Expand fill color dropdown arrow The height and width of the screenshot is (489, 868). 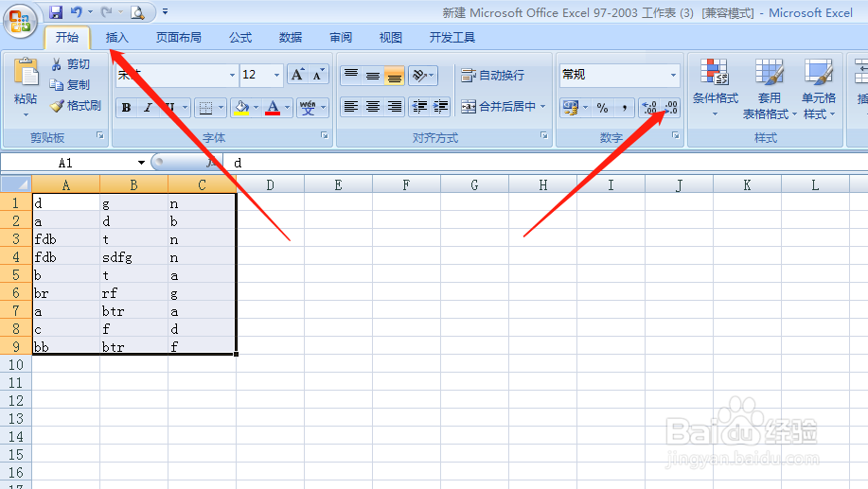coord(256,107)
